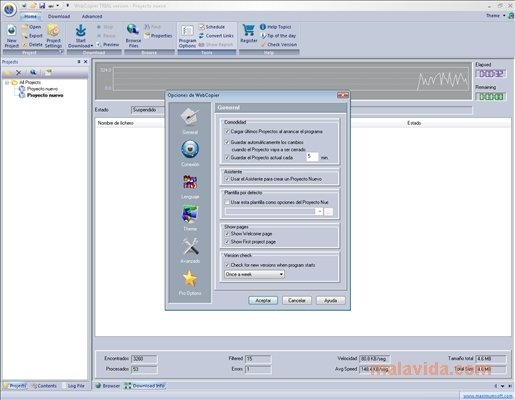Toggle 'Show Welcome page' checkbox

[x=227, y=234]
